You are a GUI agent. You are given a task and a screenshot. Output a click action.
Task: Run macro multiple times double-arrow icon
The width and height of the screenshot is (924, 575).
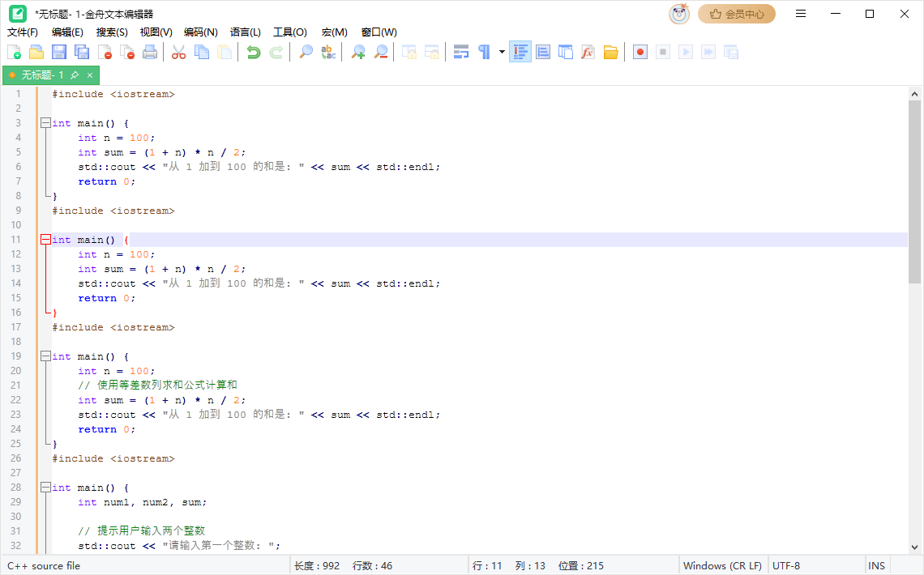coord(708,53)
